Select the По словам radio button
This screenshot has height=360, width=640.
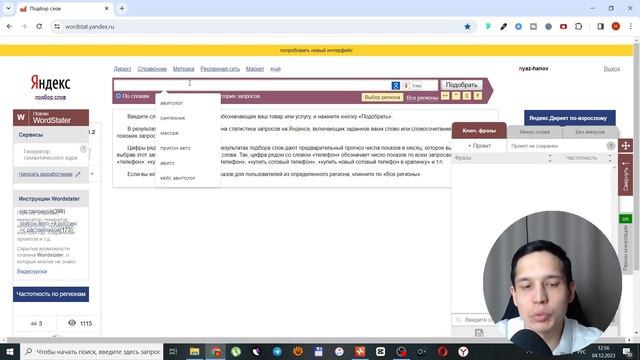[x=118, y=96]
